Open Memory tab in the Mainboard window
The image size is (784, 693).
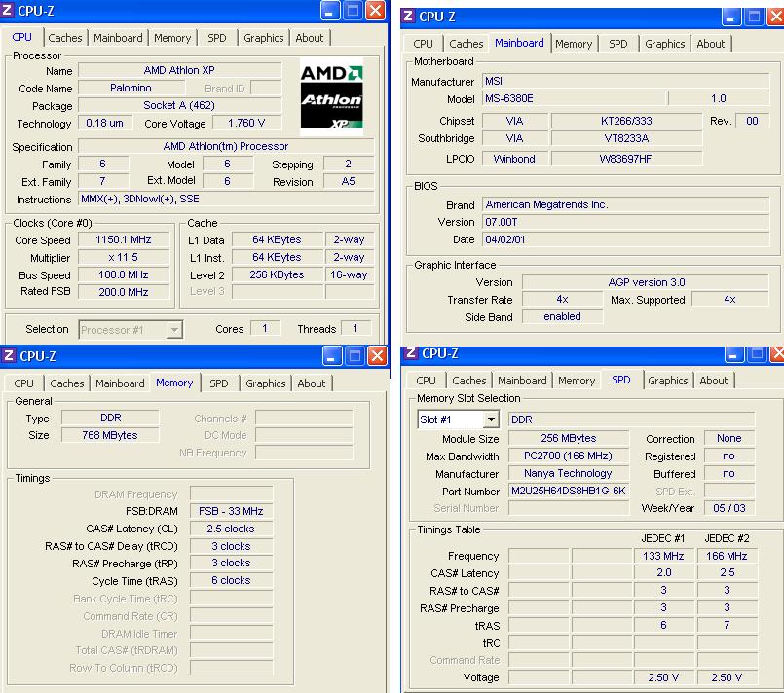pyautogui.click(x=574, y=44)
